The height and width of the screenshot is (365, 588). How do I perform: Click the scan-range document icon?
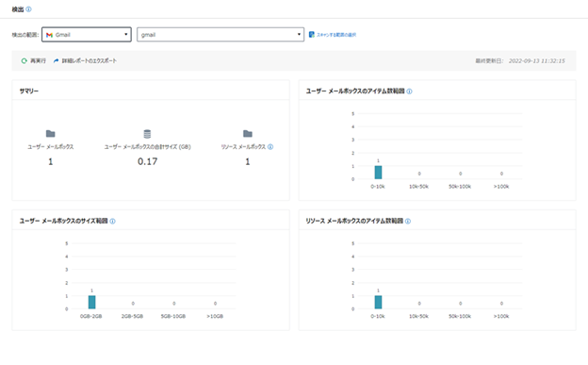(311, 35)
